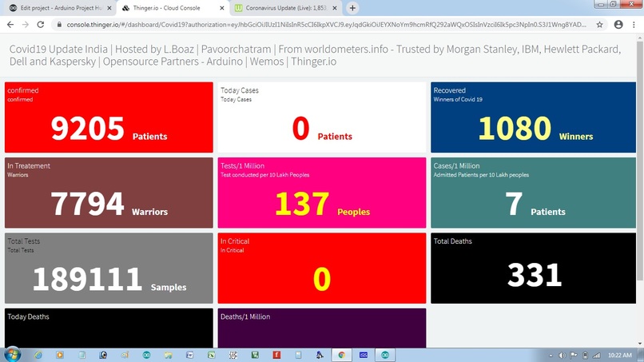Viewport: 644px width, 362px height.
Task: Switch to Edit project - Arduino Project Hub tab
Action: tap(60, 8)
